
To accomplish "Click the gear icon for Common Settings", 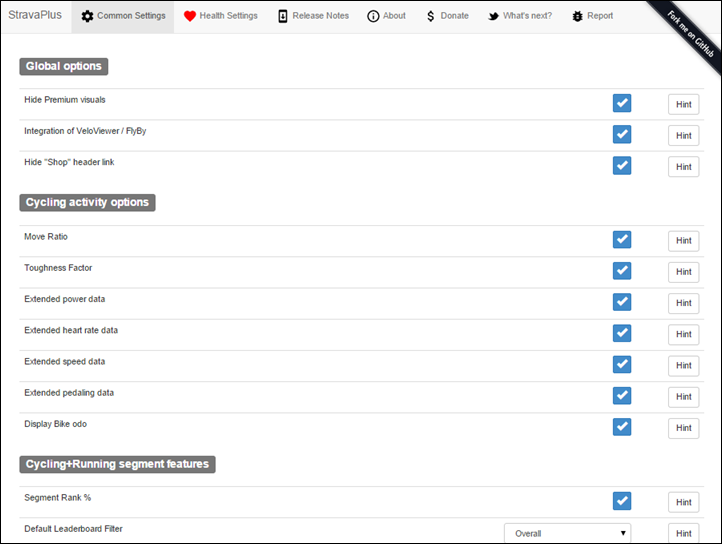I will click(x=87, y=16).
